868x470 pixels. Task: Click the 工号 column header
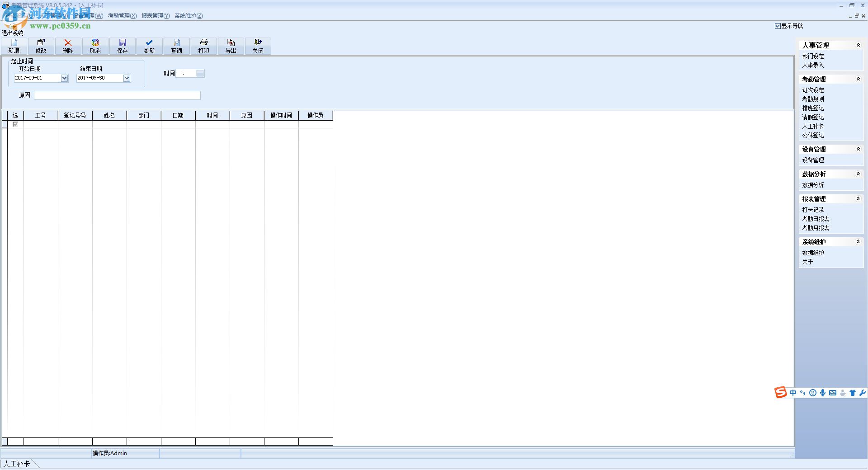[41, 116]
